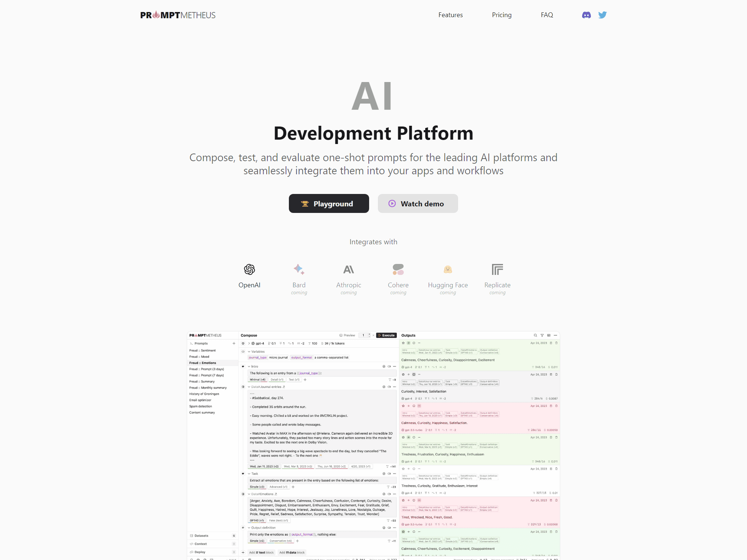
Task: Click the Watch demo button
Action: (x=418, y=203)
